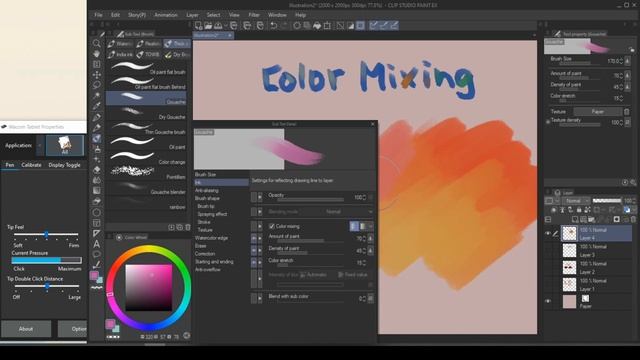Open layer blend mode Normal dropdown
This screenshot has width=640, height=360.
click(577, 200)
